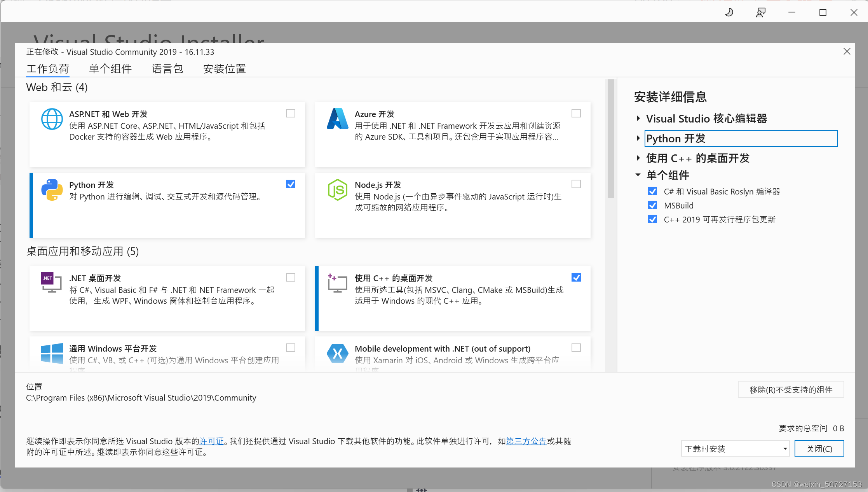The height and width of the screenshot is (492, 868).
Task: Uncheck the MSBuild component checkbox
Action: (652, 205)
